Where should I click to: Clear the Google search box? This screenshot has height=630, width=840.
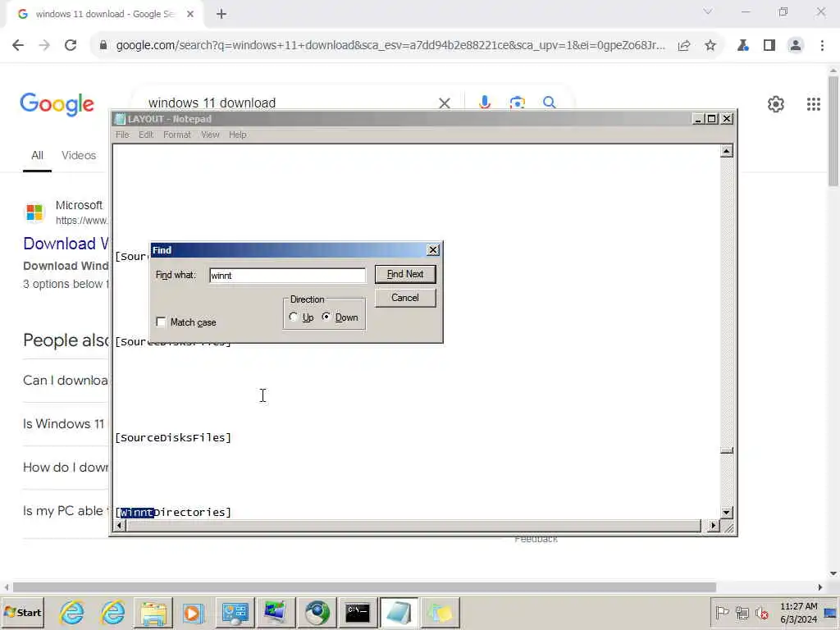pyautogui.click(x=444, y=103)
